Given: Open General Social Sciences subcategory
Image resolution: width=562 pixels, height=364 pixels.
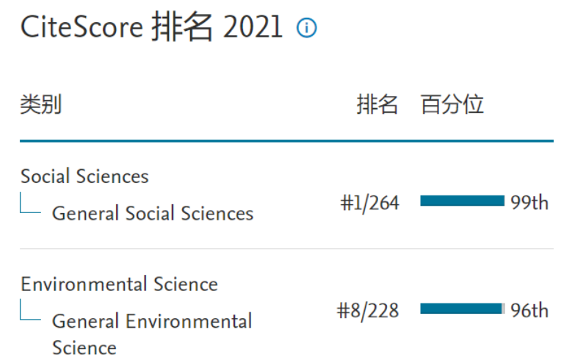Looking at the screenshot, I should (153, 214).
